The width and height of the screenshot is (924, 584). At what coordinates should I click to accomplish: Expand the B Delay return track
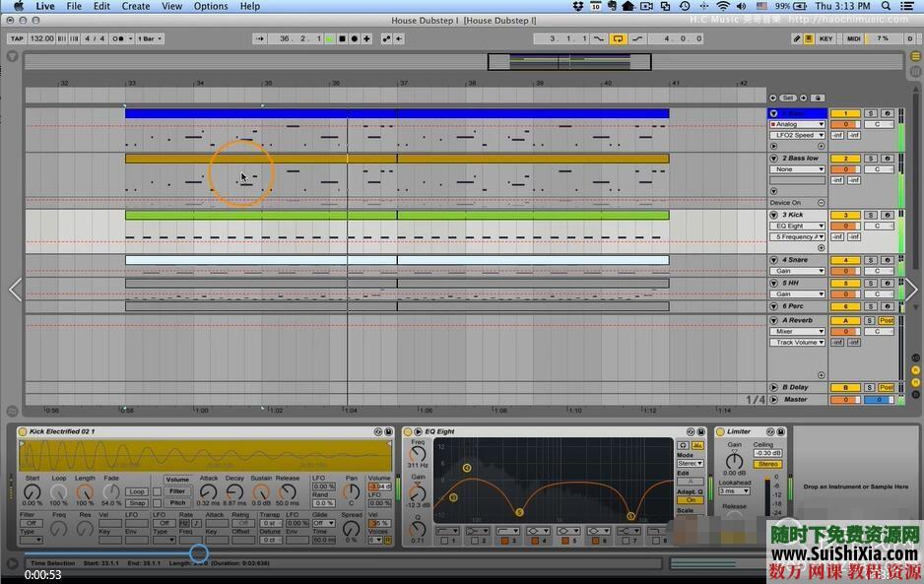point(774,387)
